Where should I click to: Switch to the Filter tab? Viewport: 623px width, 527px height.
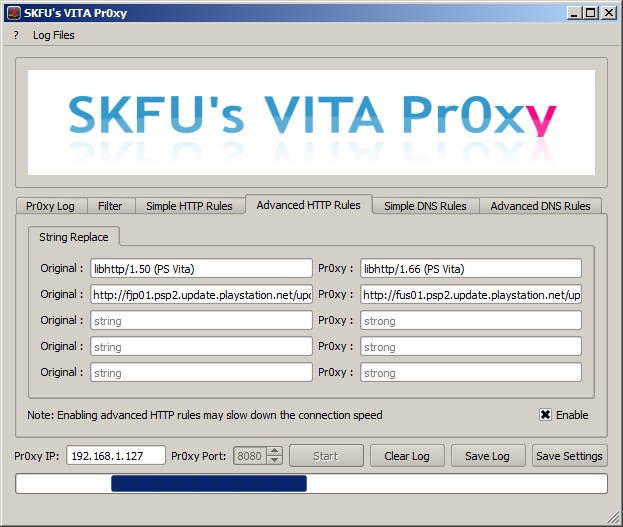[110, 206]
